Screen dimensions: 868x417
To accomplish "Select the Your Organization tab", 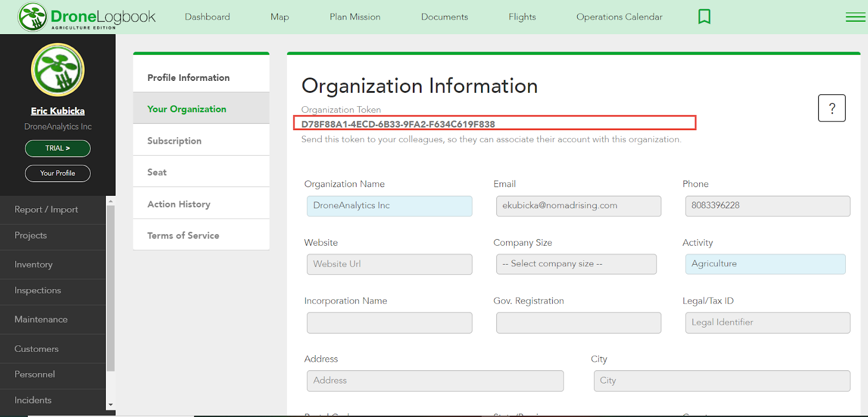I will point(201,108).
